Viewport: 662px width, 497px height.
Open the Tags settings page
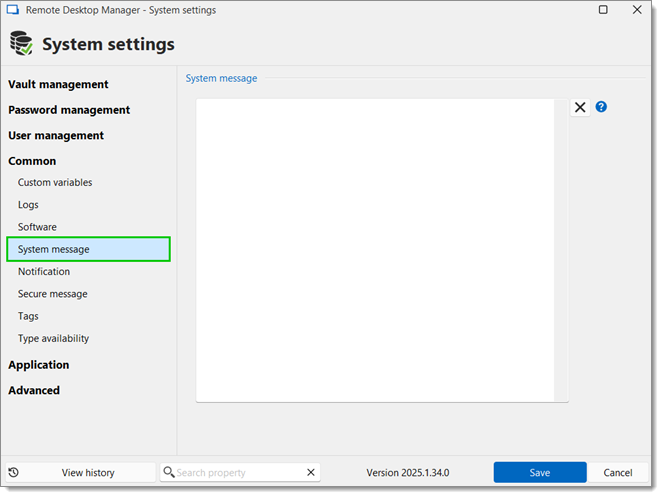pos(28,316)
